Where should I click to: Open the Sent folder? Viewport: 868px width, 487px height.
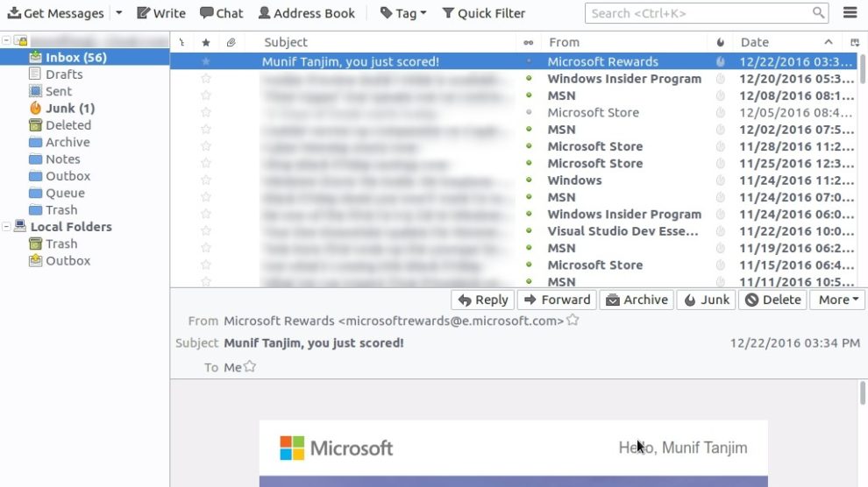click(x=58, y=91)
